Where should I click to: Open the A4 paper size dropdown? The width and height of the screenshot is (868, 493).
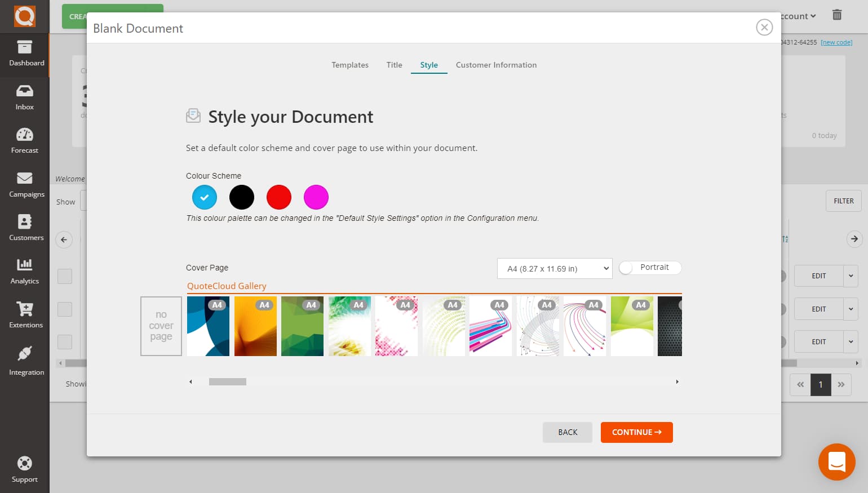[554, 268]
